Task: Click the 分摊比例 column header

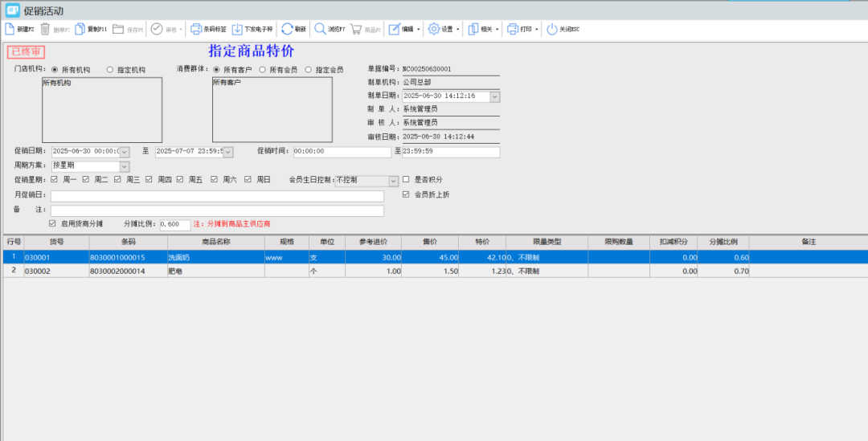Action: (723, 243)
